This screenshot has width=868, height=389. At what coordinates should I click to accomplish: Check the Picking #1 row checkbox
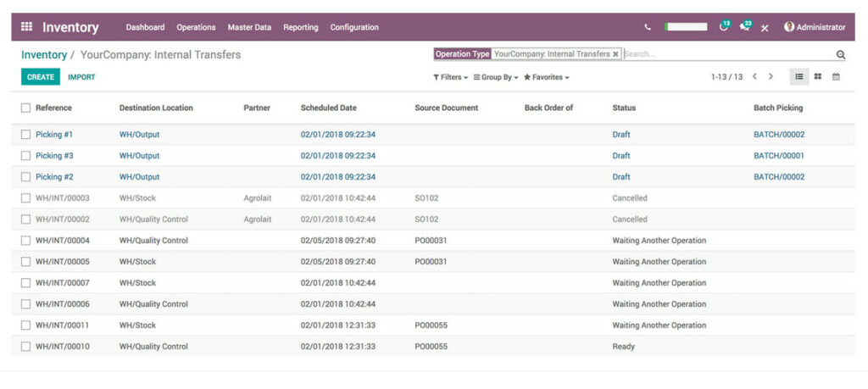pyautogui.click(x=25, y=135)
